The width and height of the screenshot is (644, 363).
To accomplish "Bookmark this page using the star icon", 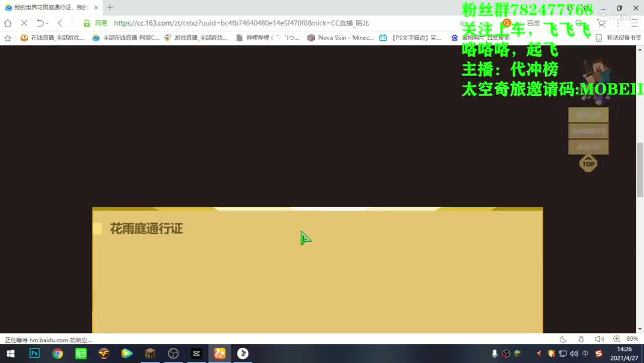I will point(8,37).
